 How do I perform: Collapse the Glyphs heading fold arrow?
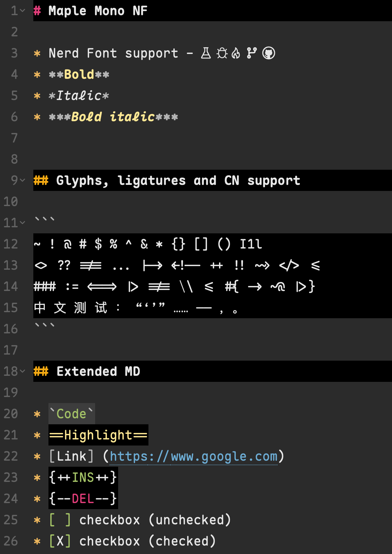pos(22,180)
